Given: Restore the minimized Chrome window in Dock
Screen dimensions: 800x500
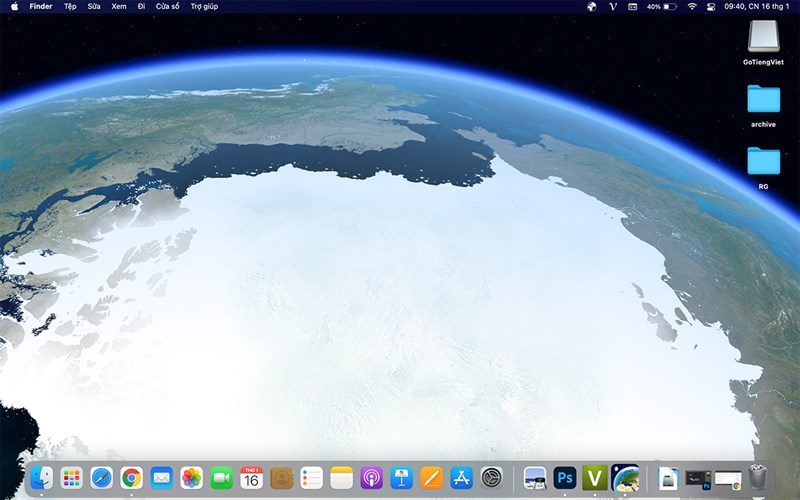Looking at the screenshot, I should [x=729, y=480].
